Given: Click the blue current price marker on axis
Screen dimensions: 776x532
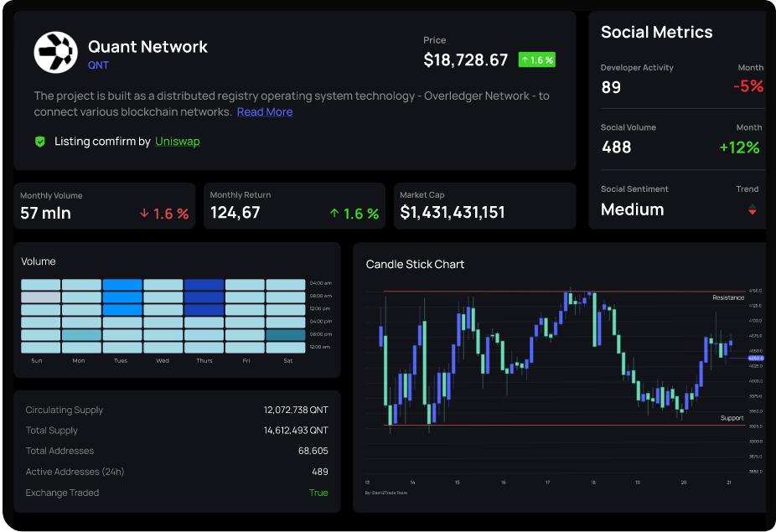Looking at the screenshot, I should (x=756, y=359).
